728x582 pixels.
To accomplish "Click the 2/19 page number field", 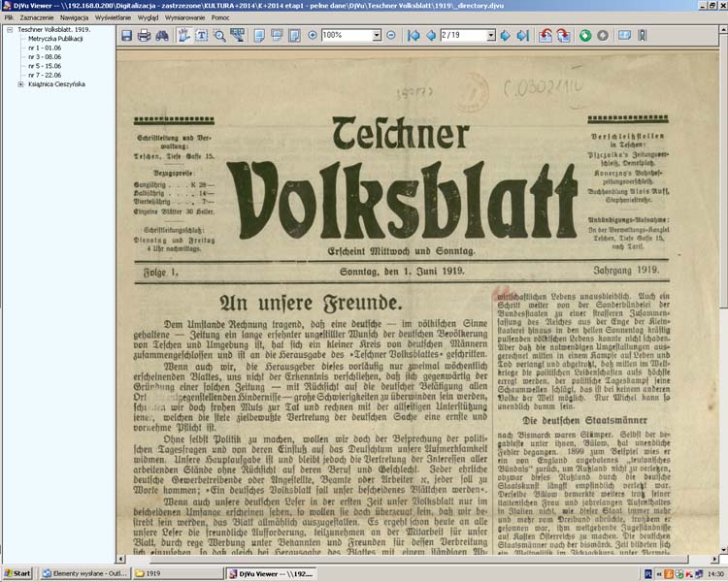I will click(463, 35).
